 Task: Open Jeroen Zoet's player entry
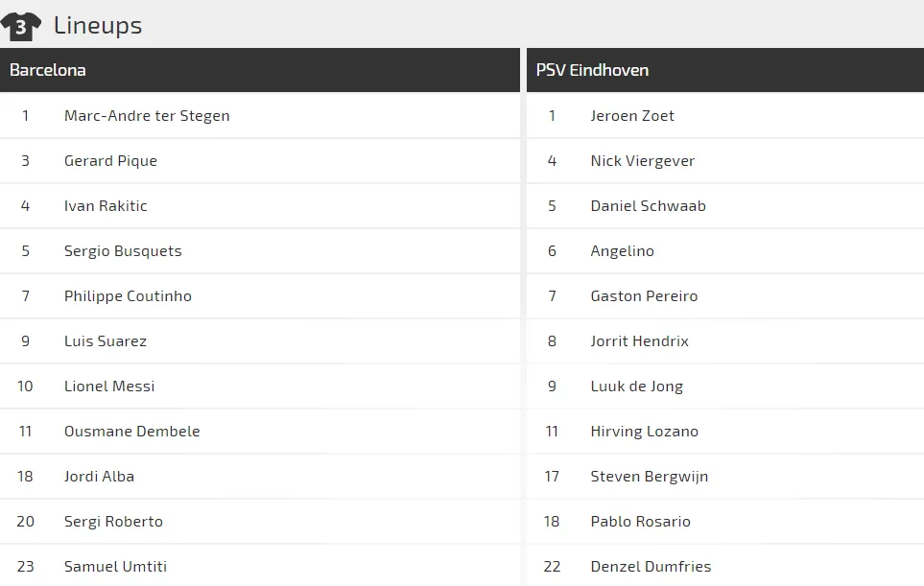pyautogui.click(x=632, y=116)
